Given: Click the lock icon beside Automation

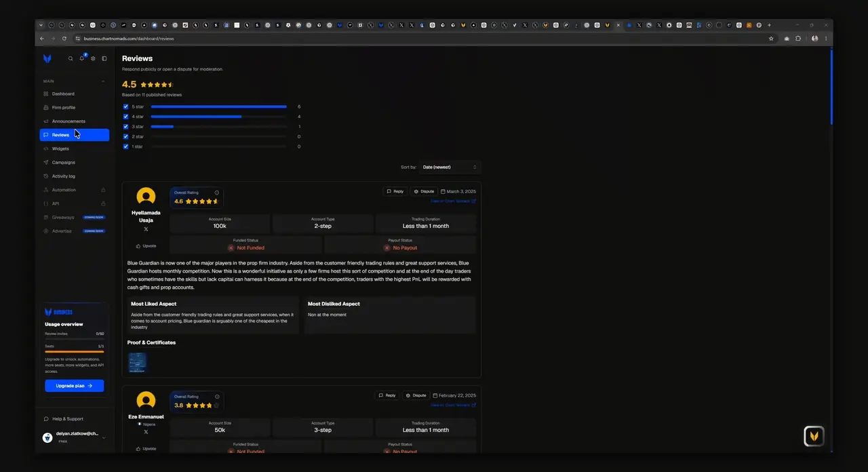Looking at the screenshot, I should 103,190.
